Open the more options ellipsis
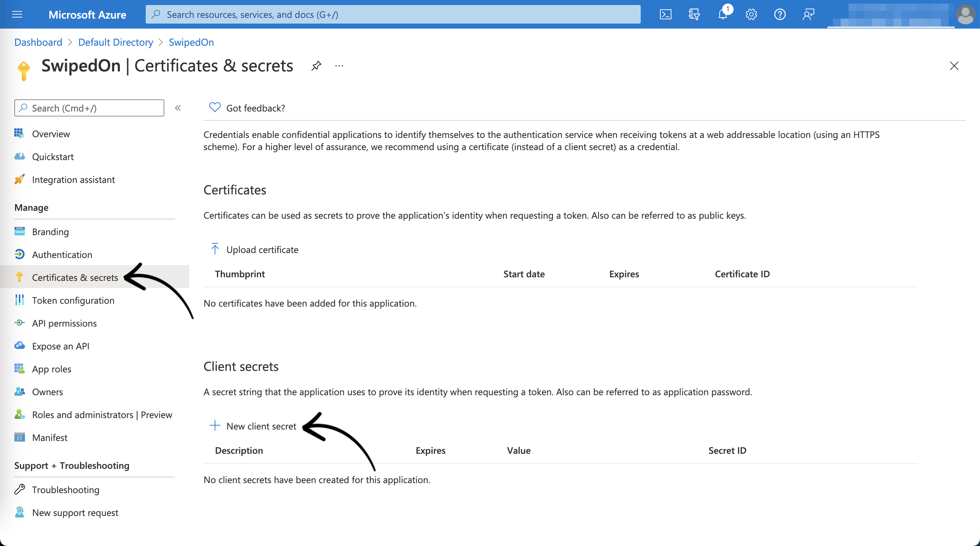 (339, 66)
